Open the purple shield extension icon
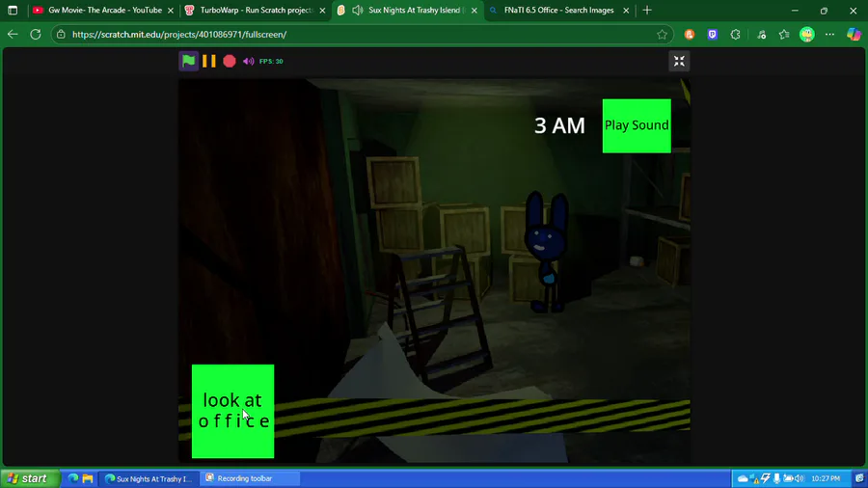868x488 pixels. point(713,35)
